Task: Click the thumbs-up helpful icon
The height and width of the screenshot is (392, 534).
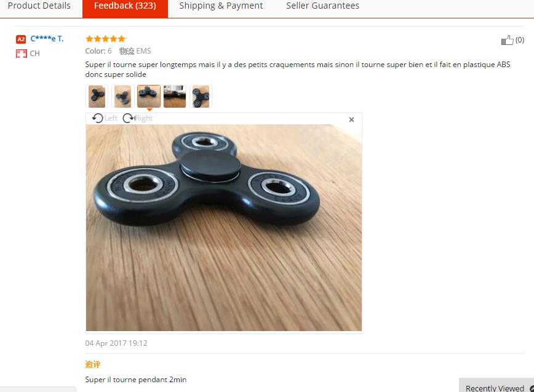Action: click(x=507, y=40)
